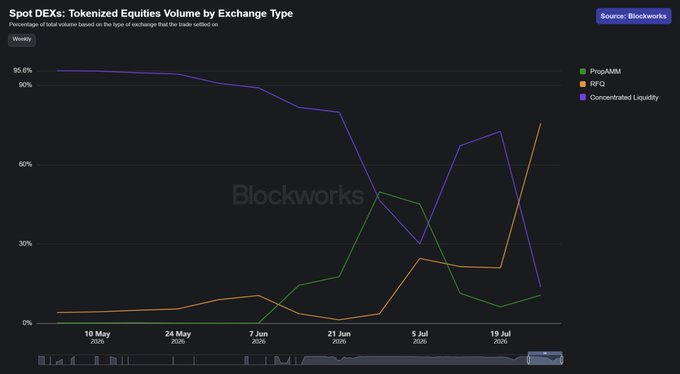
Task: Click the orange RFQ color swatch
Action: (583, 84)
